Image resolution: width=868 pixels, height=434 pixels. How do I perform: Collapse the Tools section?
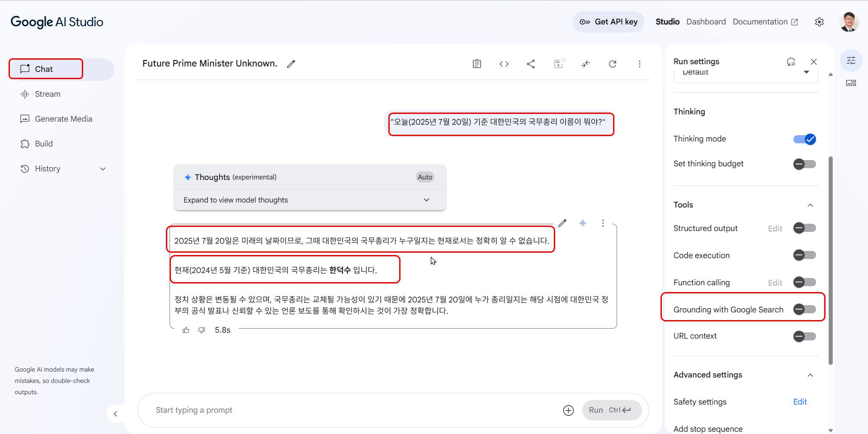810,205
